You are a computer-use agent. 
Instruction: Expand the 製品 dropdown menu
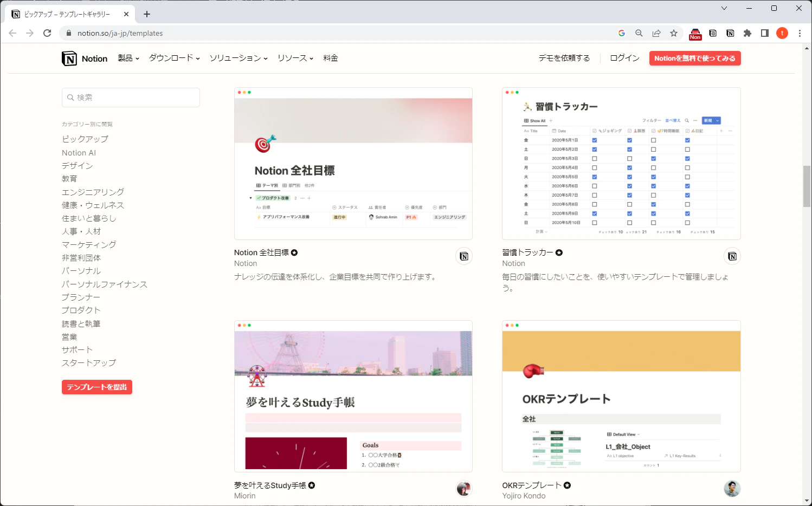click(x=128, y=58)
